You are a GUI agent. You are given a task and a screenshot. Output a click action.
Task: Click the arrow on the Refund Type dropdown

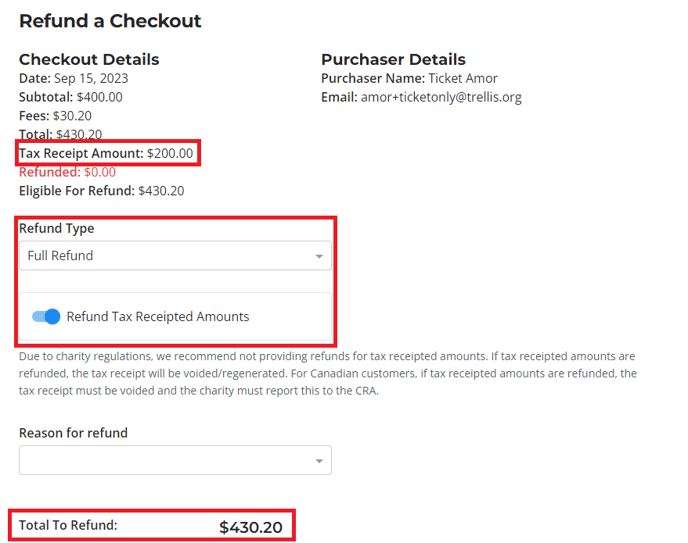click(319, 257)
